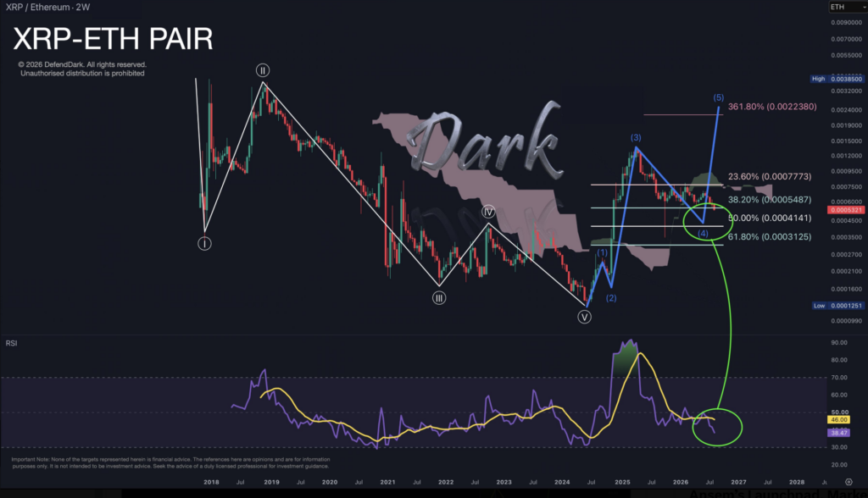Select the 0.0070000 price axis value
The width and height of the screenshot is (868, 498).
[x=847, y=39]
